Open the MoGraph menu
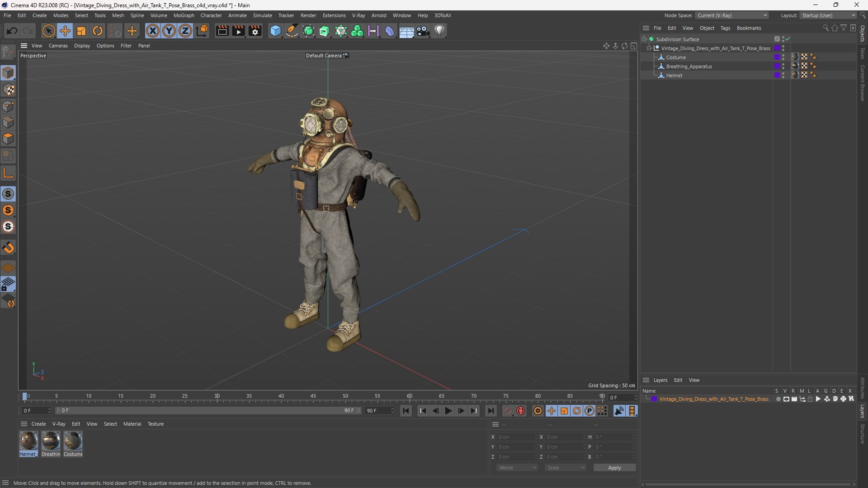This screenshot has height=488, width=868. [x=184, y=15]
